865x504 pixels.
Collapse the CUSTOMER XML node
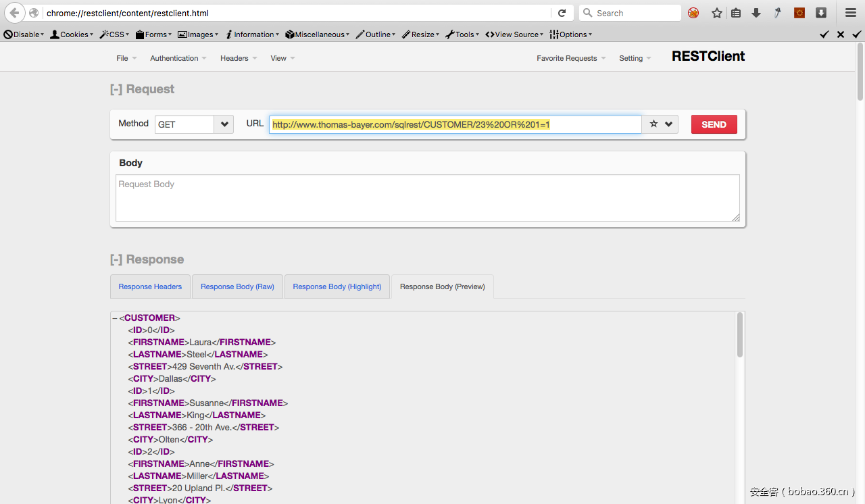[x=115, y=318]
